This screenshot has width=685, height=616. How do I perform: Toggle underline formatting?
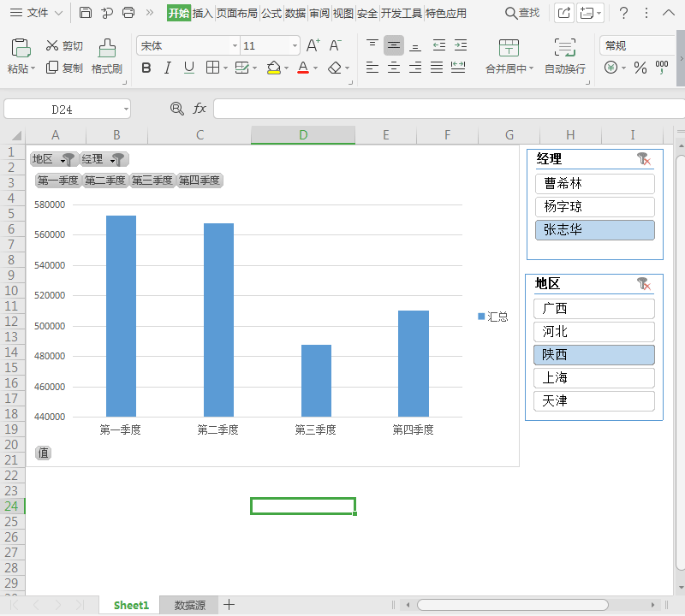point(189,68)
